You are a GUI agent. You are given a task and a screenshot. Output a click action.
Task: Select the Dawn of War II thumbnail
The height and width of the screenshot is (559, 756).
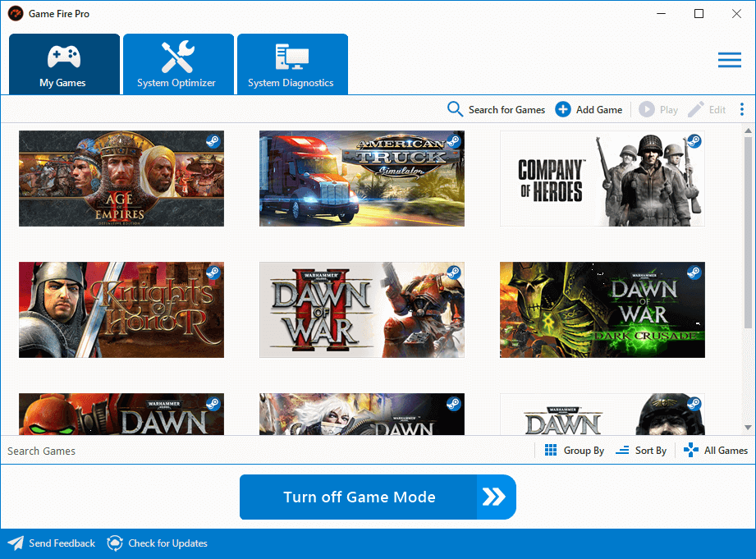(x=362, y=309)
